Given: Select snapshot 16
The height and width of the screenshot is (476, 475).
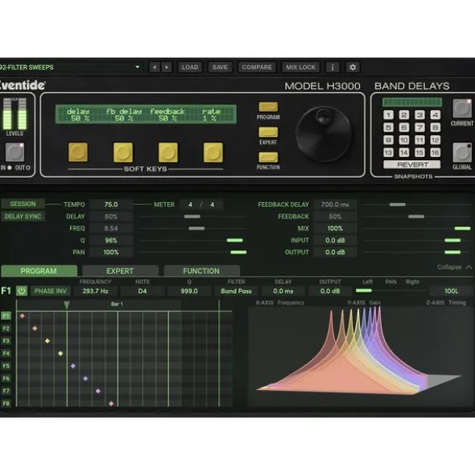Looking at the screenshot, I should (x=436, y=152).
